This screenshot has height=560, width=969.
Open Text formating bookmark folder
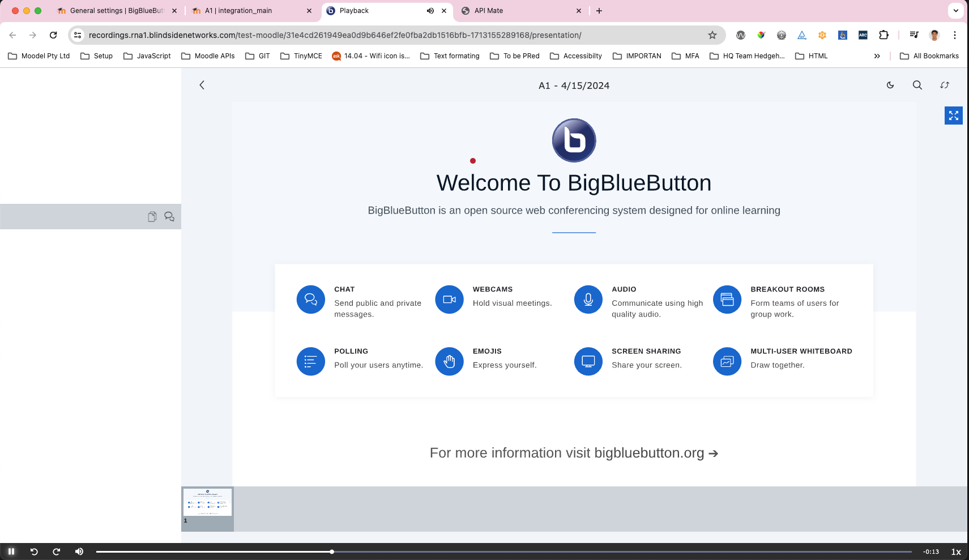click(450, 56)
